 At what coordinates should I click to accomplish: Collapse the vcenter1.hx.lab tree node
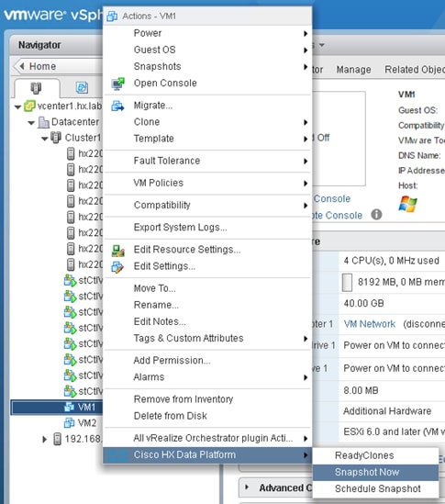coord(18,107)
